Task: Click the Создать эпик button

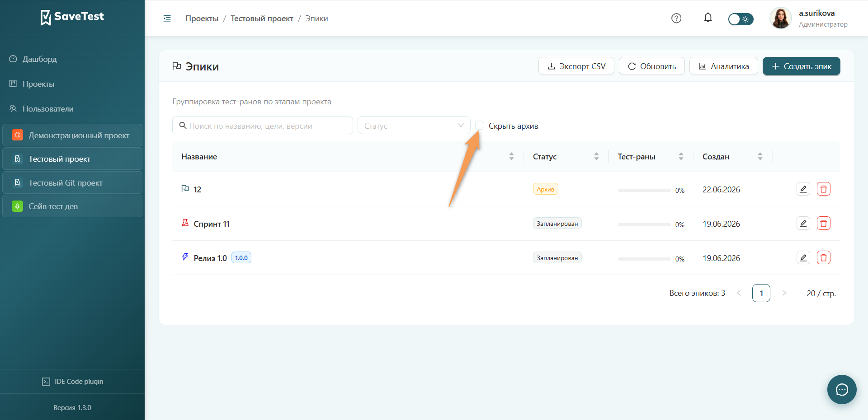Action: tap(801, 66)
